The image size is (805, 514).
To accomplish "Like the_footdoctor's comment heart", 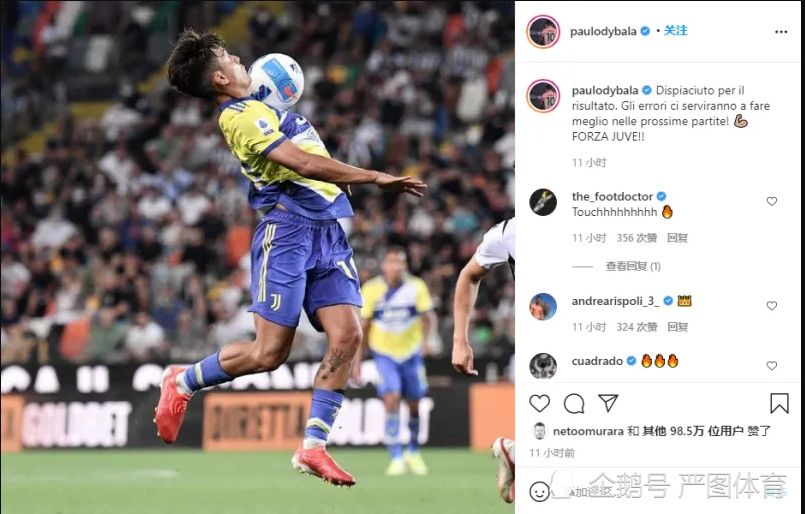I will click(772, 201).
